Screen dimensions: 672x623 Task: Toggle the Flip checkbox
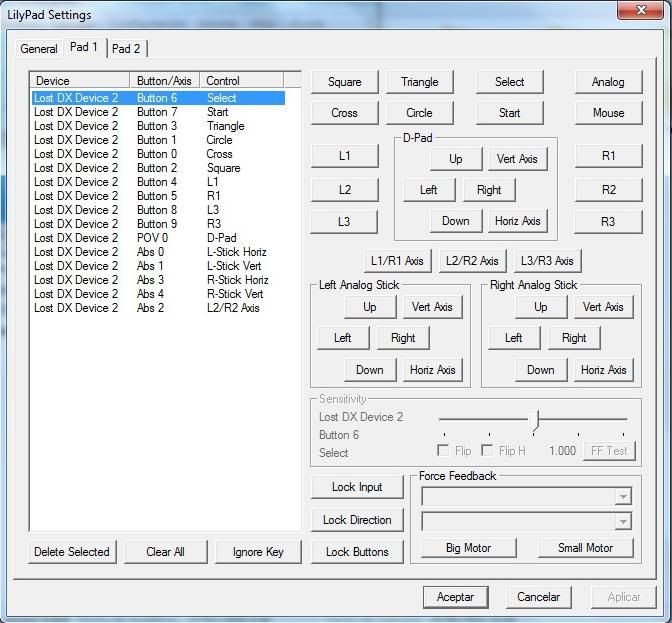click(x=443, y=450)
